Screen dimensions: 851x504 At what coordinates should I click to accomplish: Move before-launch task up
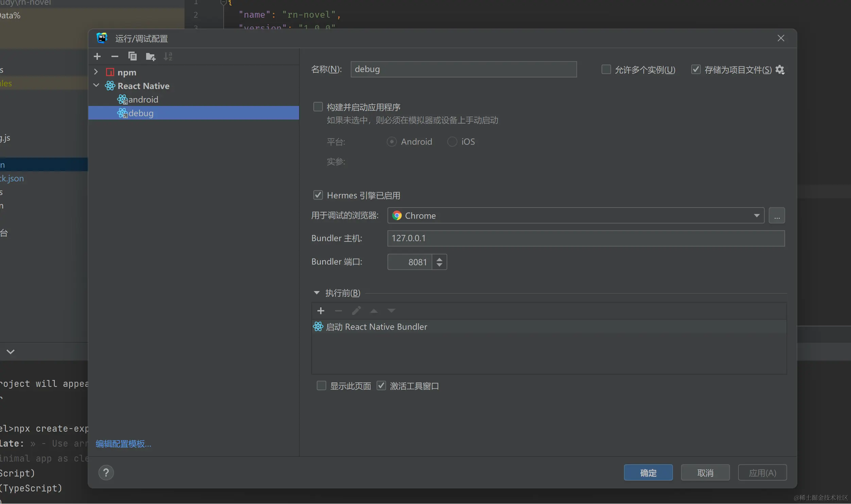click(374, 311)
